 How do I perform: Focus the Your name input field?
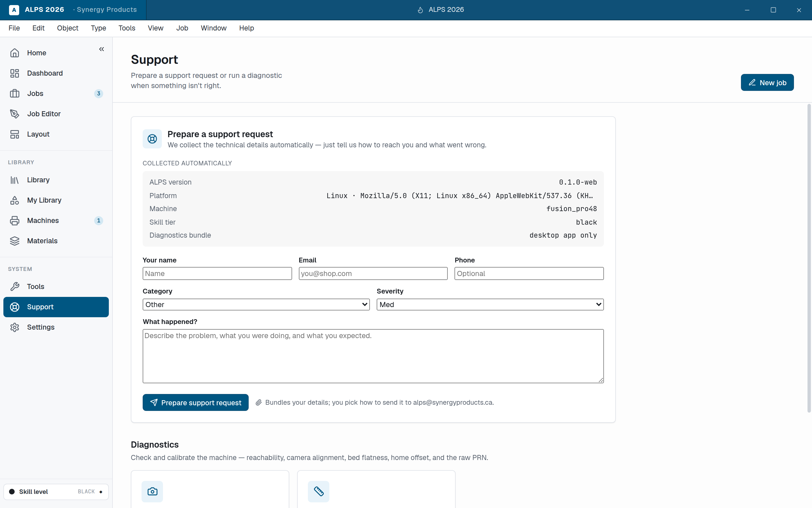[x=217, y=273]
